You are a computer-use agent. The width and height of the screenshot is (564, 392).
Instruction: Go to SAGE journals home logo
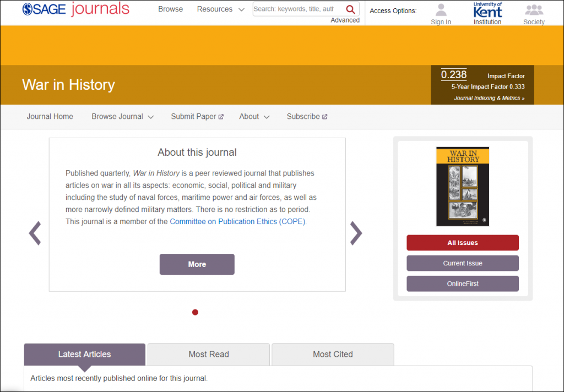coord(76,9)
